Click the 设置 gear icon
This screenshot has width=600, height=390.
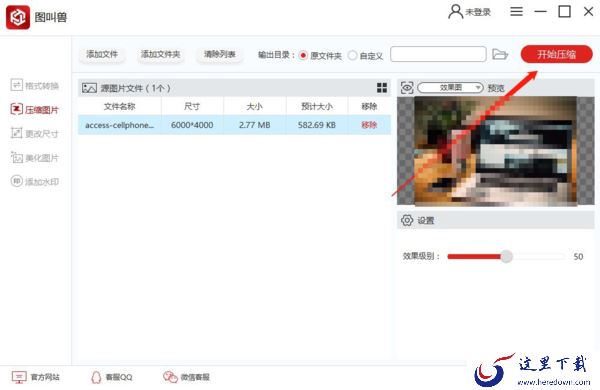point(407,220)
